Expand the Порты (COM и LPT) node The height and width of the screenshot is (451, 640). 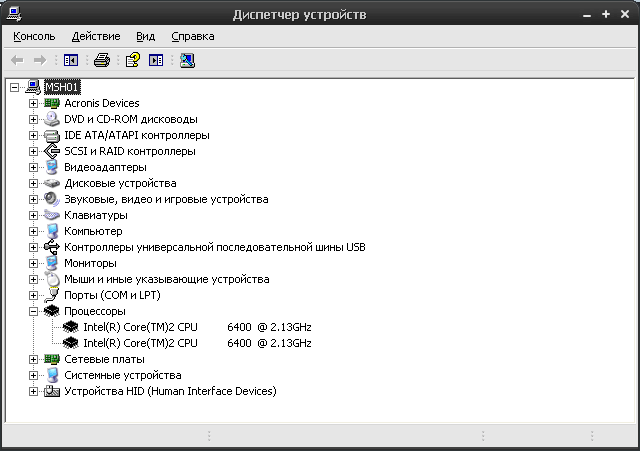click(x=33, y=295)
